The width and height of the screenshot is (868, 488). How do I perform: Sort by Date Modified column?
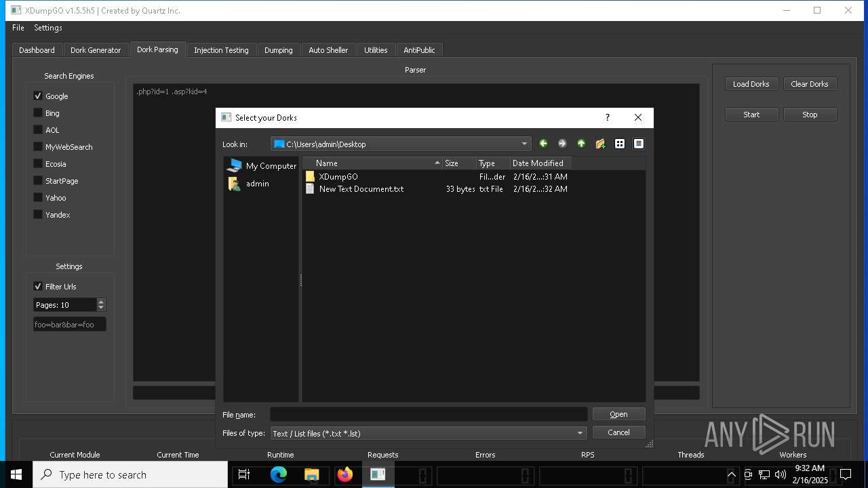540,163
